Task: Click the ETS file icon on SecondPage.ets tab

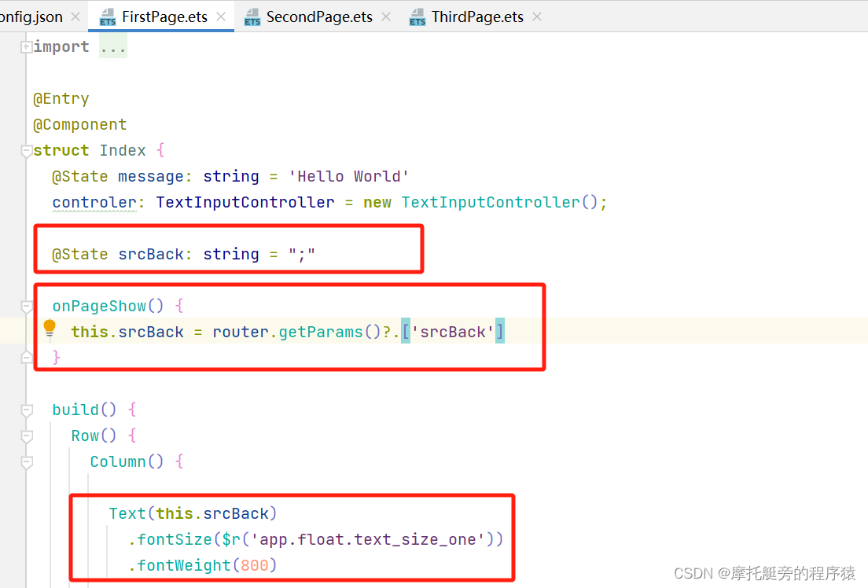Action: pos(252,17)
